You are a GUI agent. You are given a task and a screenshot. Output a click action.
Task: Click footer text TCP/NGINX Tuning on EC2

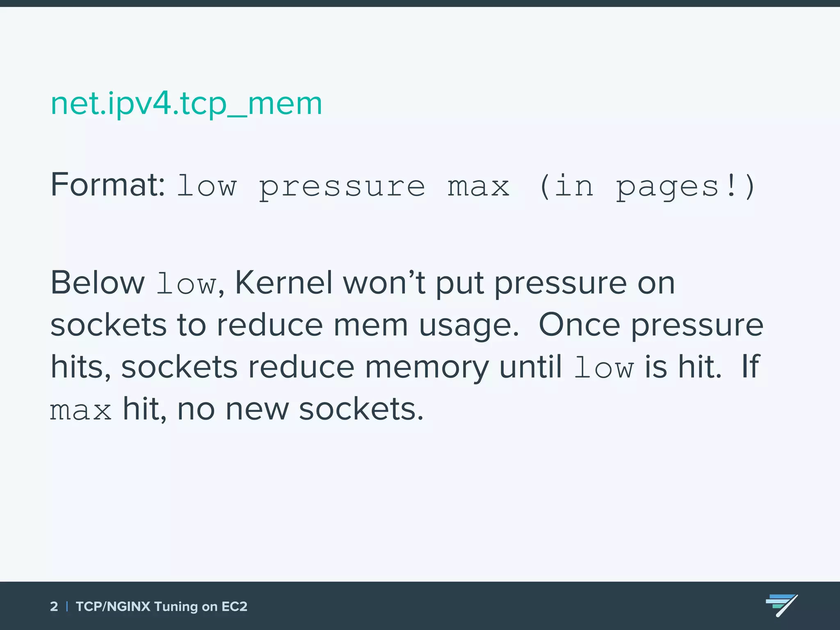coord(162,607)
